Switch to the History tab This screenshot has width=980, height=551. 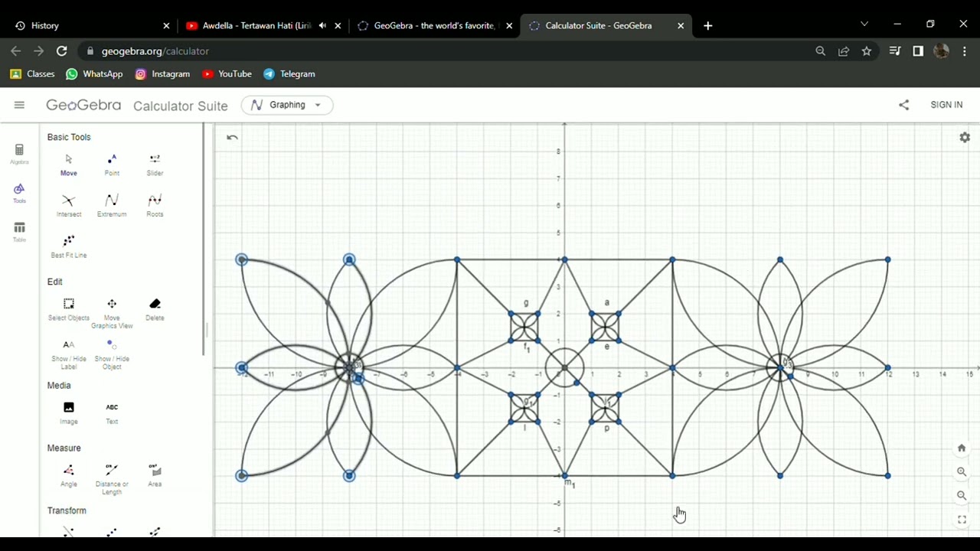click(92, 25)
